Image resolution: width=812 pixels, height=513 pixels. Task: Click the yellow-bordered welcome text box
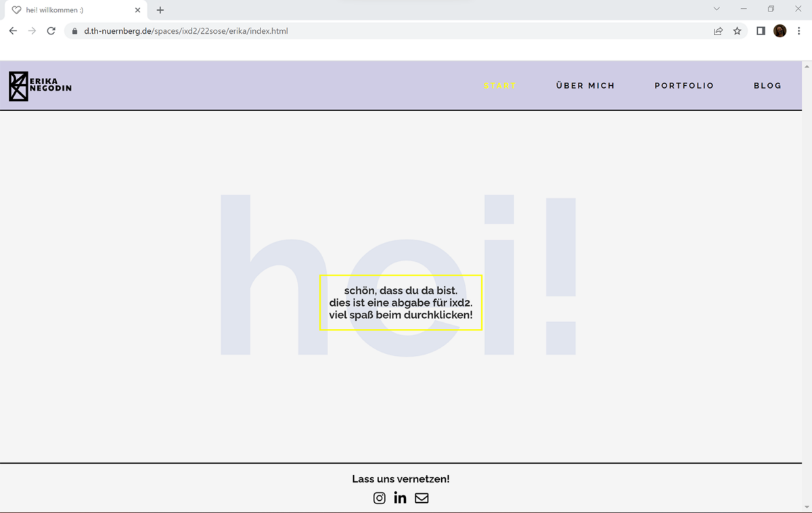[401, 303]
